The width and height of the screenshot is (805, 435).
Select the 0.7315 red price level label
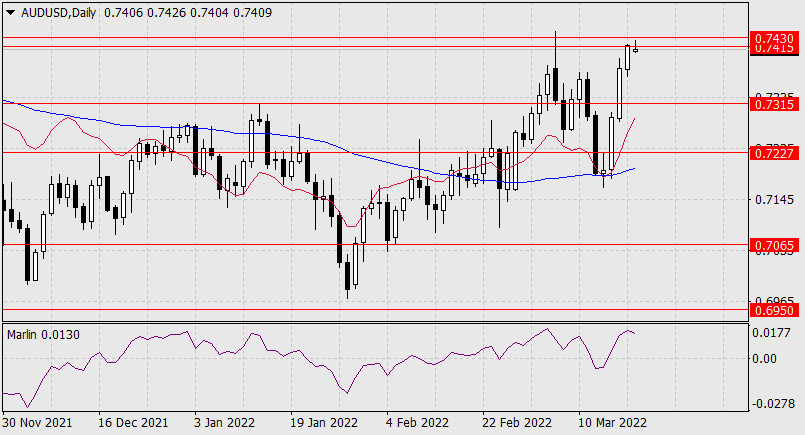774,104
